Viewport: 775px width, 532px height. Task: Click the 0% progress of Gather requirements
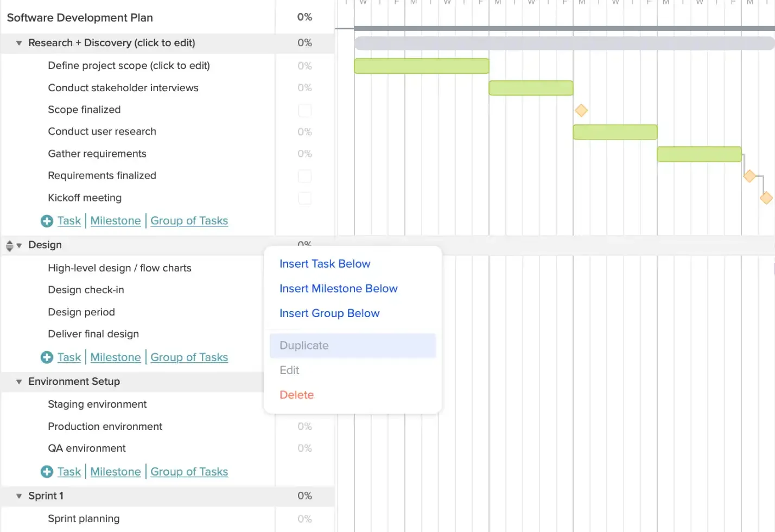304,154
